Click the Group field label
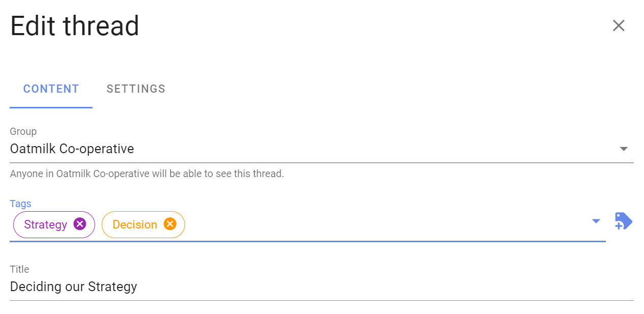 23,131
